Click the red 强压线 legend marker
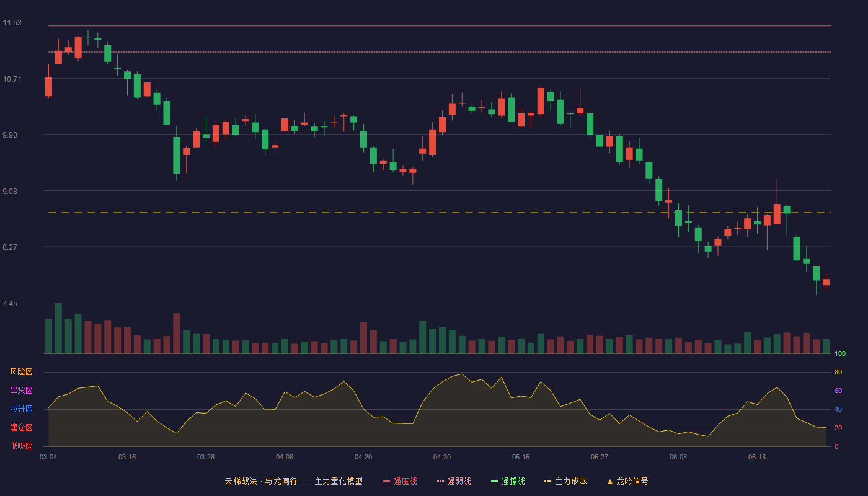Screen dimensions: 868x496 (x=387, y=481)
